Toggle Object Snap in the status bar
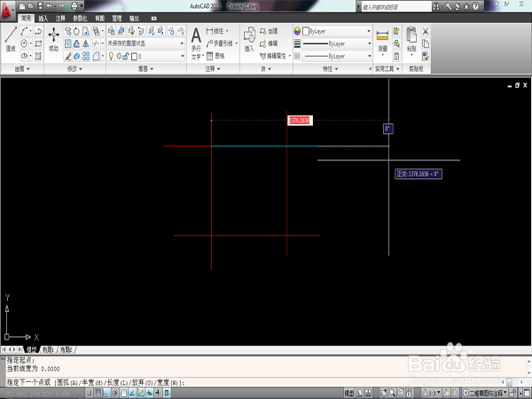The image size is (532, 399). [123, 393]
